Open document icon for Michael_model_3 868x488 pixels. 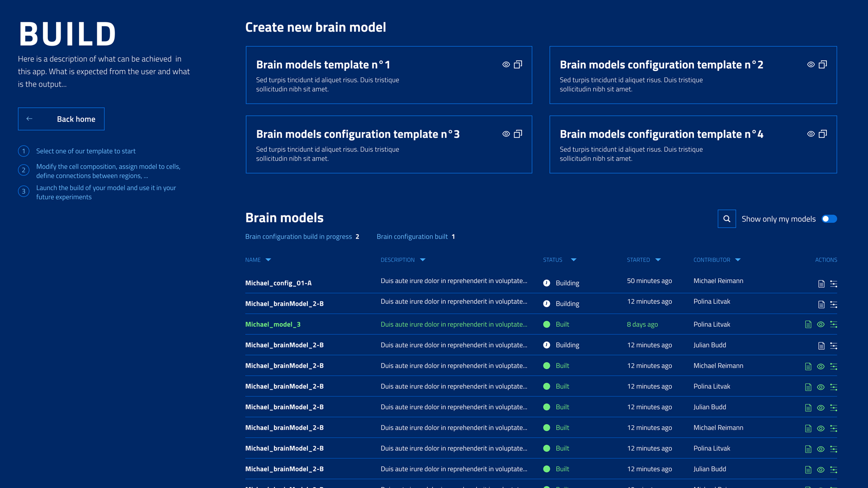pyautogui.click(x=808, y=324)
